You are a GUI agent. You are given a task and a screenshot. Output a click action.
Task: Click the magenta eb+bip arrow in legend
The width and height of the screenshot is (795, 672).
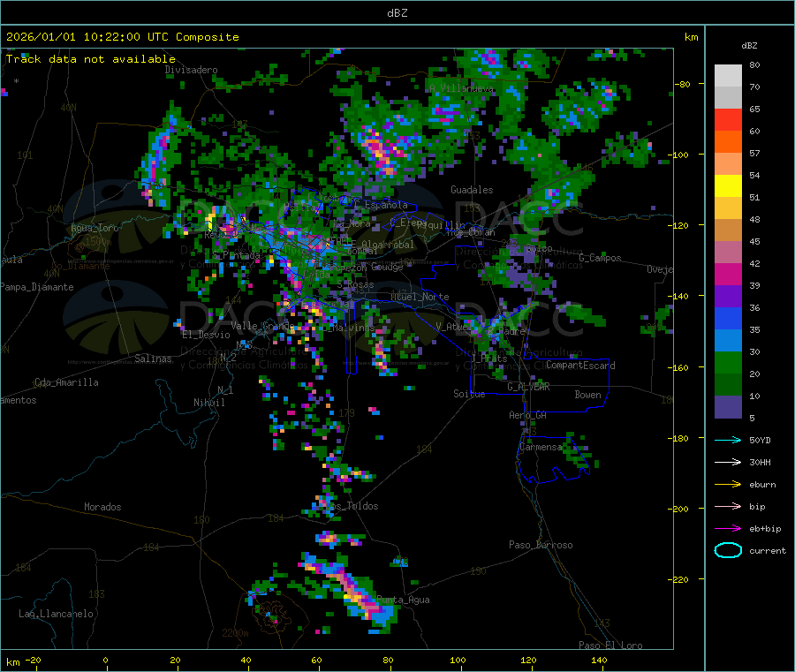point(728,529)
